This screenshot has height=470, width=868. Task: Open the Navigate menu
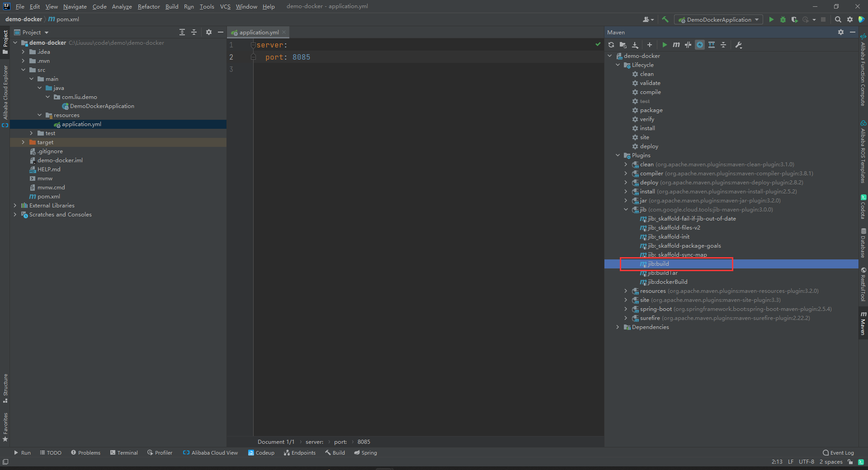click(75, 6)
